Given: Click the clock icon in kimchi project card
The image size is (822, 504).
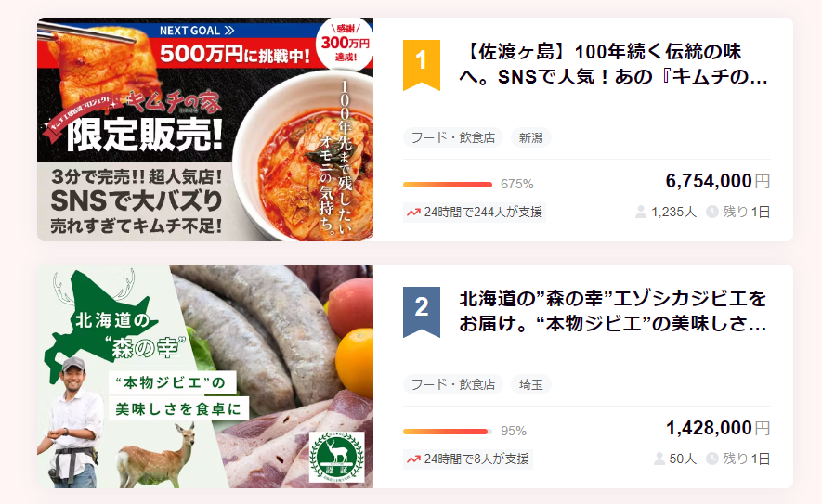Looking at the screenshot, I should coord(712,212).
